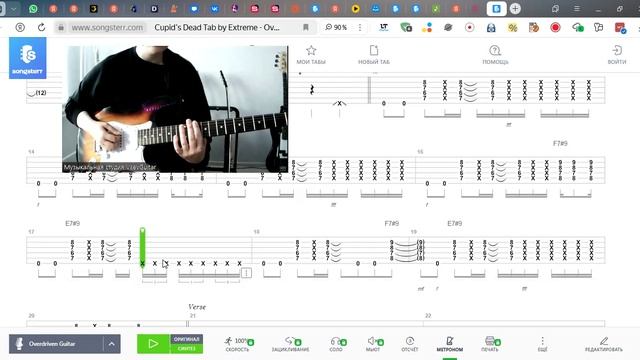Click the expand marker ending bar 17
The height and width of the screenshot is (360, 640).
click(x=246, y=273)
